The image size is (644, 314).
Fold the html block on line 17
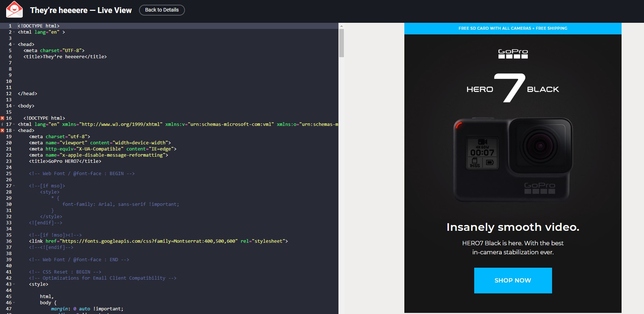(14, 124)
